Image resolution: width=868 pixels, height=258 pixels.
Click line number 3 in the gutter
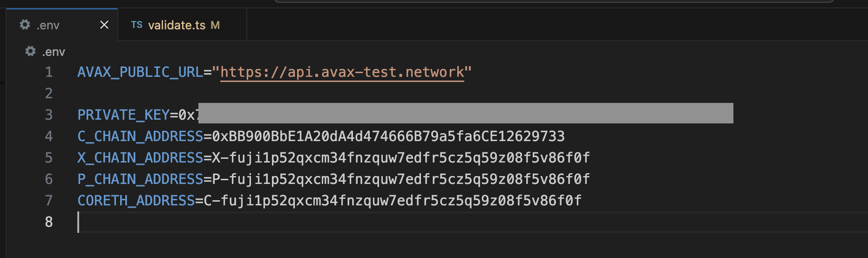tap(49, 115)
